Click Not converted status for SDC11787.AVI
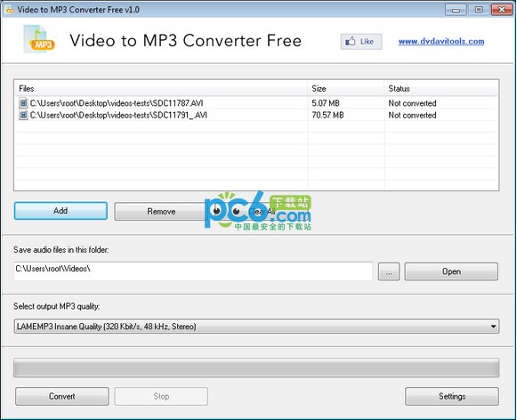The image size is (517, 420). click(412, 103)
